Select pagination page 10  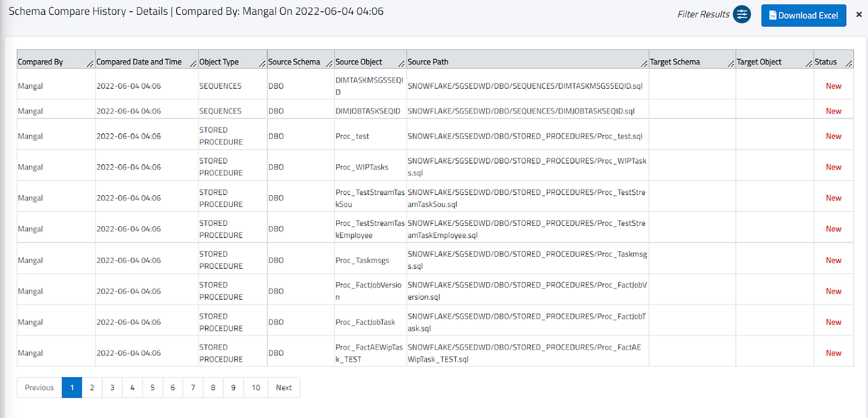click(255, 388)
